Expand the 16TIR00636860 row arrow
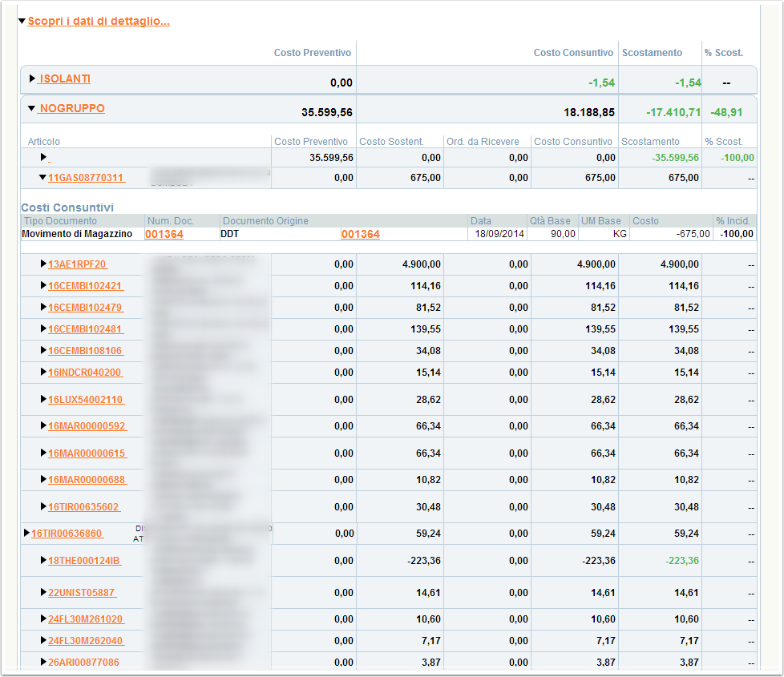784x677 pixels. click(26, 534)
